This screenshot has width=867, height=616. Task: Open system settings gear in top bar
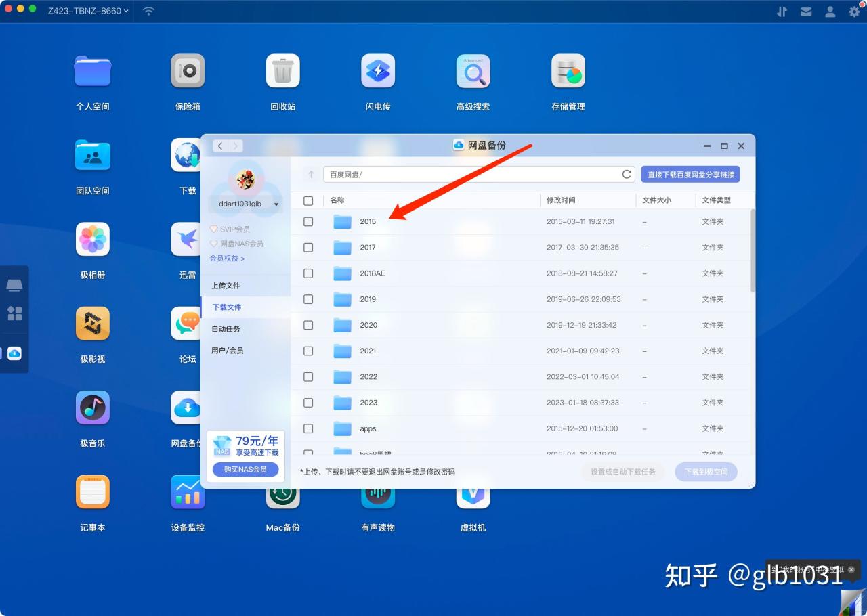854,11
